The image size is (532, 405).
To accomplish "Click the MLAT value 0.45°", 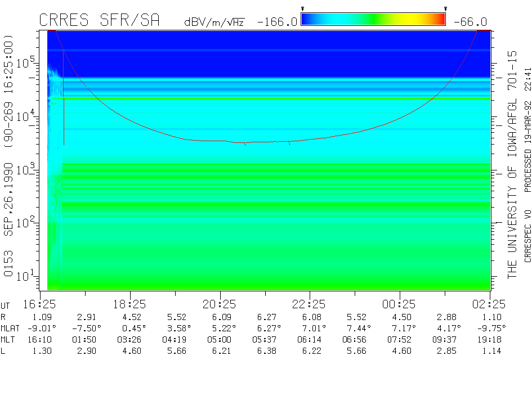I will click(134, 328).
